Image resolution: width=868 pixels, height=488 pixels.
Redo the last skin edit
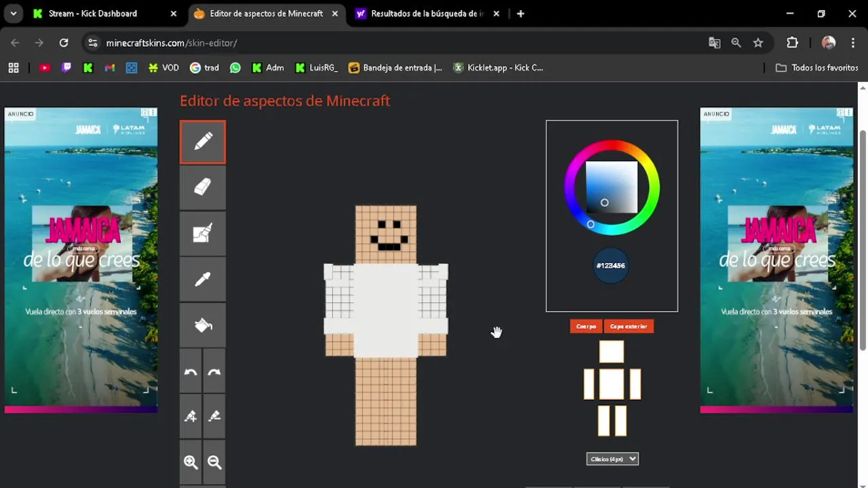(x=214, y=371)
